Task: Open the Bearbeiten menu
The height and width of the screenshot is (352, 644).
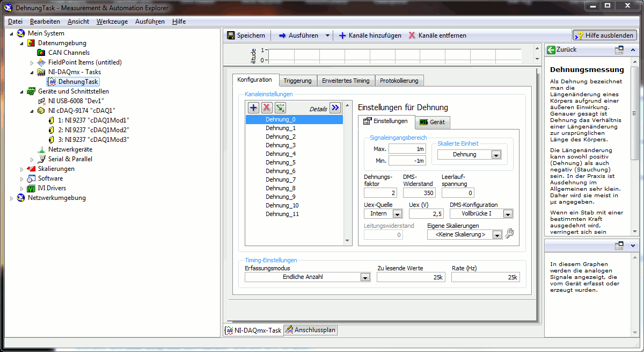Action: (45, 21)
